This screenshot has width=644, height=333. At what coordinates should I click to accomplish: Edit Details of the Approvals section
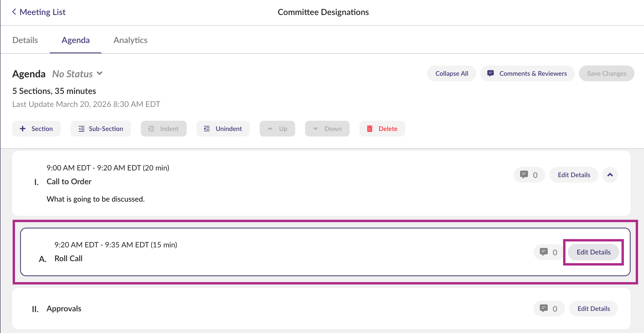click(593, 309)
